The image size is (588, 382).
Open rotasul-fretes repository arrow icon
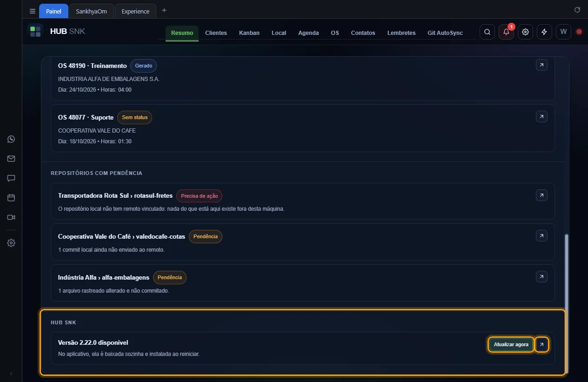coord(541,195)
